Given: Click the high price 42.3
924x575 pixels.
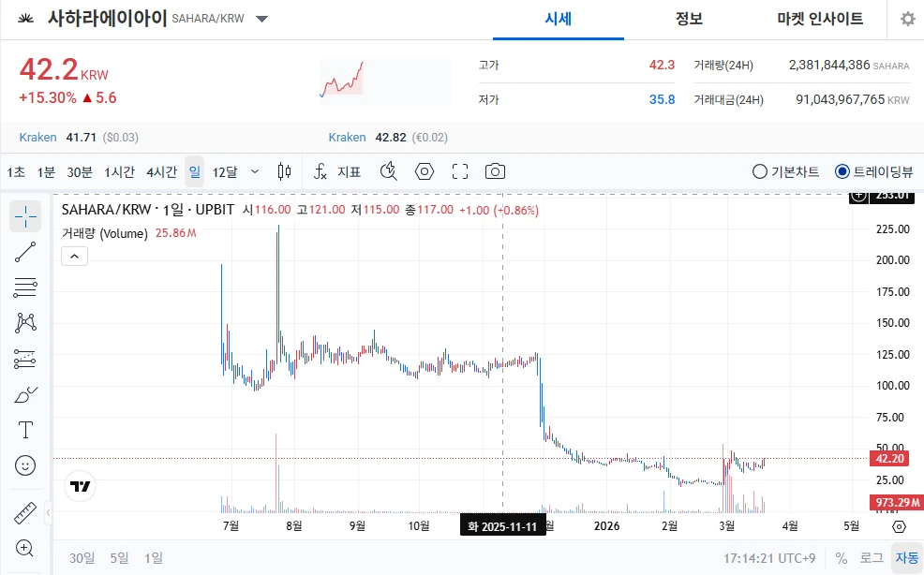Looking at the screenshot, I should coord(662,65).
